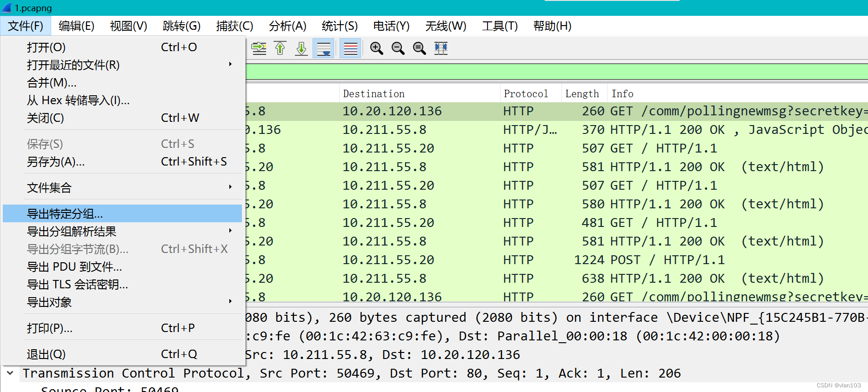Open the 视图(V) menu

pos(128,26)
